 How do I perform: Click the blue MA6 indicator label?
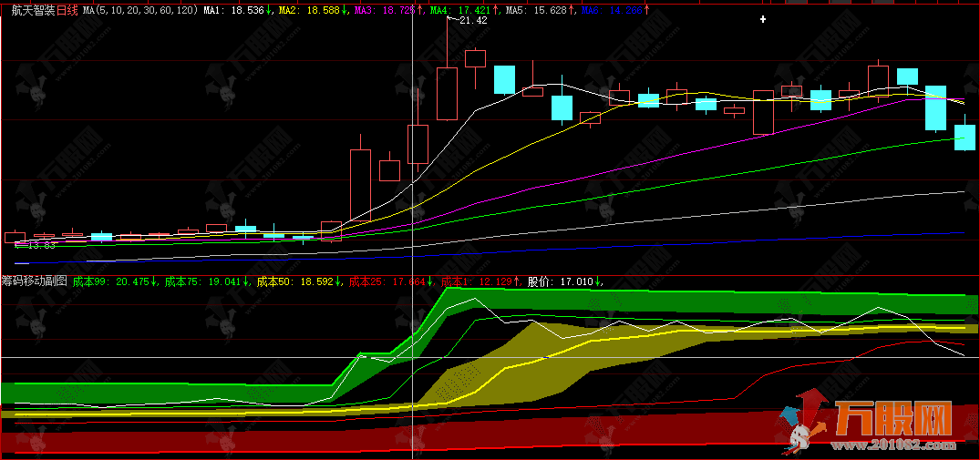pos(614,10)
